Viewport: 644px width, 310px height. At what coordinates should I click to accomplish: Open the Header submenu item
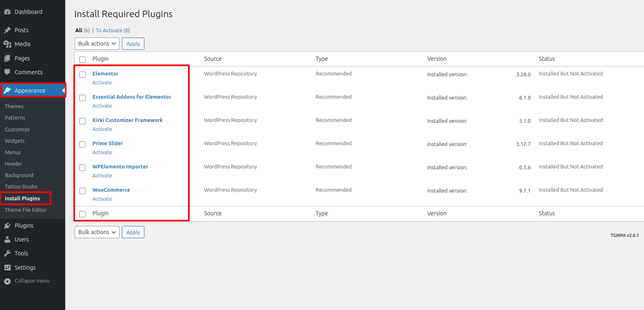coord(13,164)
